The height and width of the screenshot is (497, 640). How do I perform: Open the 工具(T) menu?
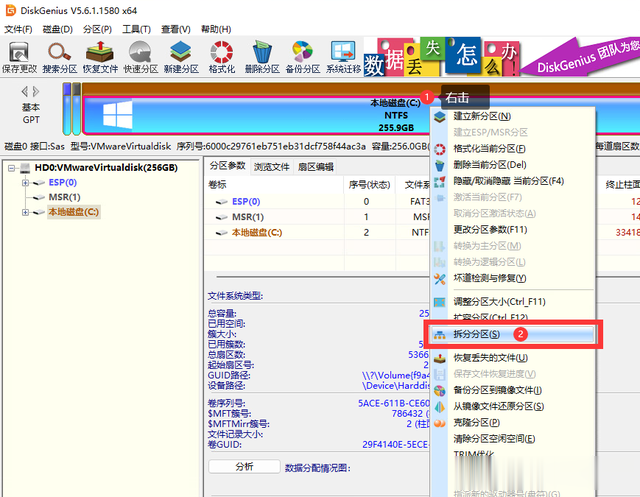pyautogui.click(x=136, y=29)
